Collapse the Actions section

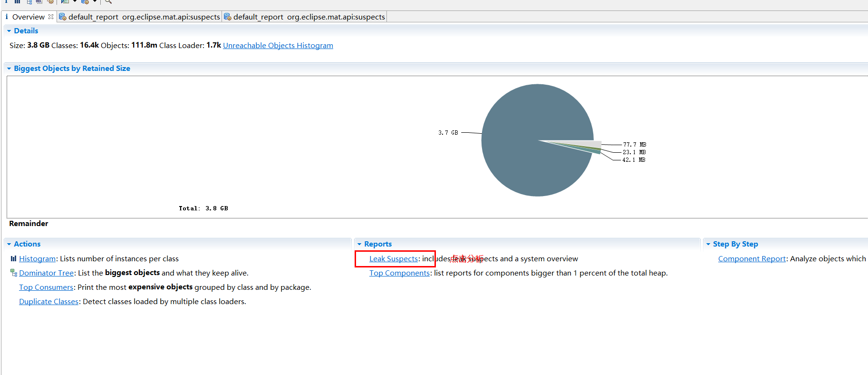point(9,244)
